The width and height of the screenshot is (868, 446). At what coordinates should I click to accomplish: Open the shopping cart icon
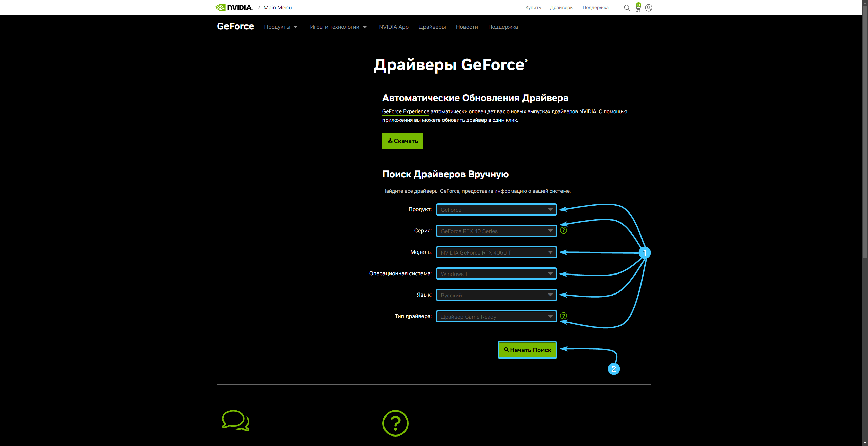[638, 7]
